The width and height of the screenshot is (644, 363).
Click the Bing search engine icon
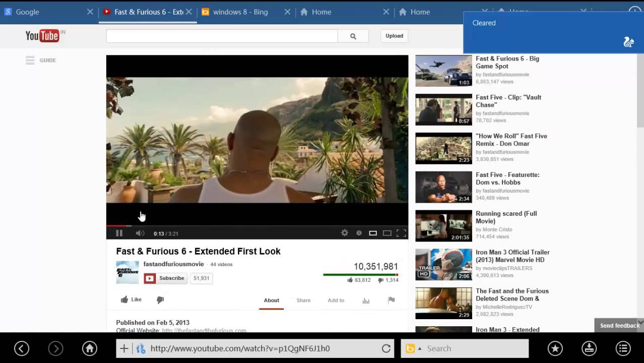[x=410, y=348]
